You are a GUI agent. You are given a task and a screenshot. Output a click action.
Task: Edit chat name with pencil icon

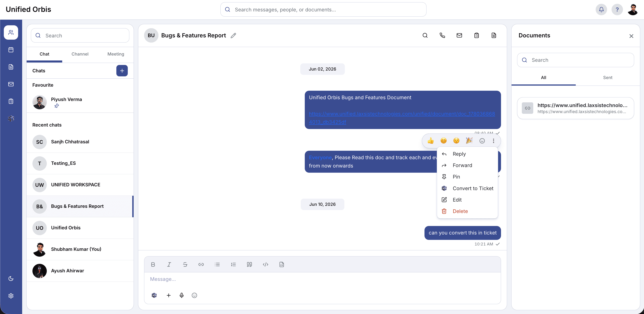point(233,36)
